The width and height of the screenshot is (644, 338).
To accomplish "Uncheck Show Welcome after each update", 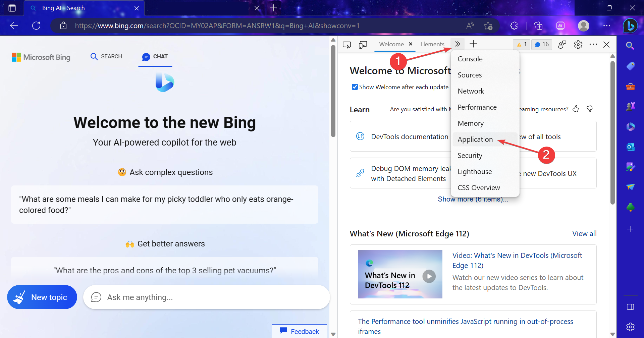I will click(355, 87).
